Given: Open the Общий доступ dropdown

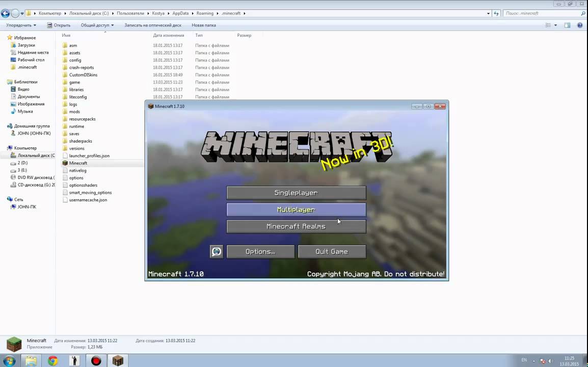Looking at the screenshot, I should click(x=97, y=25).
